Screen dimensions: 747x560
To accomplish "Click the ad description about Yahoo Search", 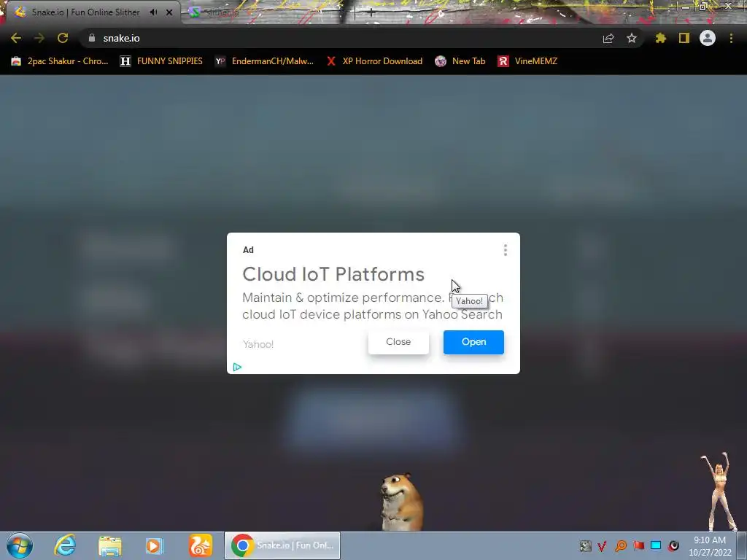I will pos(373,306).
